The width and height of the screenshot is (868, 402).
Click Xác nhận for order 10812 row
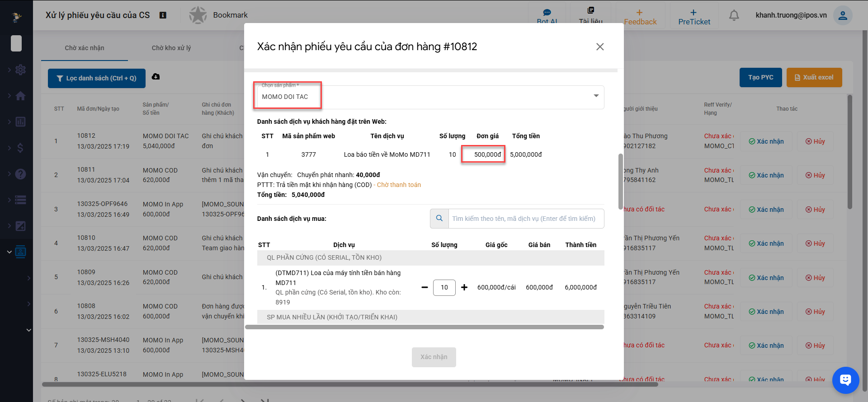point(766,141)
